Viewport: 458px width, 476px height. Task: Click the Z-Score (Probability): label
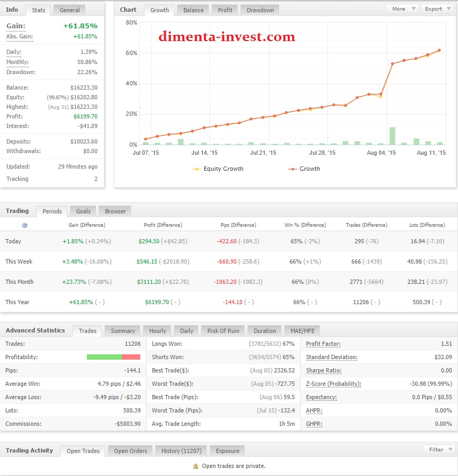point(334,384)
